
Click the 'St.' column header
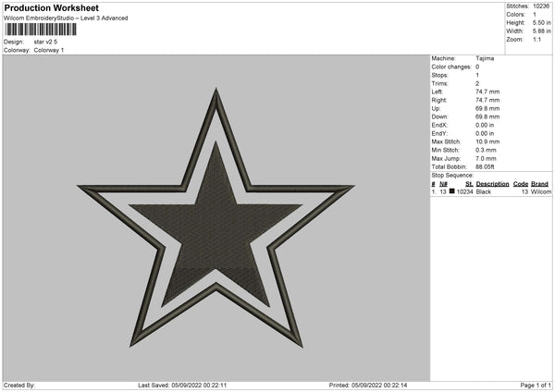tap(469, 184)
